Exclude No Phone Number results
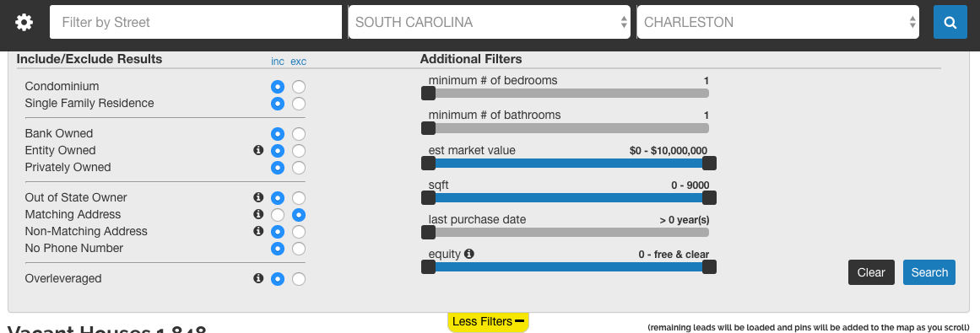The width and height of the screenshot is (980, 333). click(299, 249)
